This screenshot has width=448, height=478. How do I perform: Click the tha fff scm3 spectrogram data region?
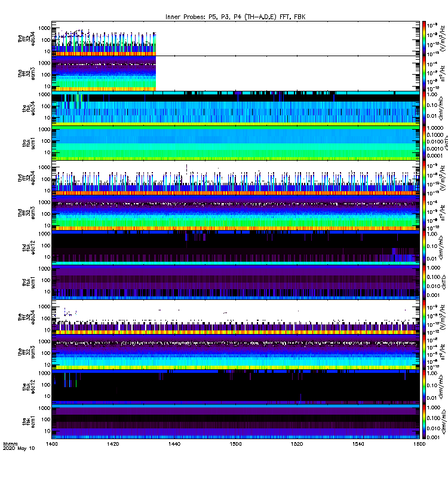[x=104, y=73]
